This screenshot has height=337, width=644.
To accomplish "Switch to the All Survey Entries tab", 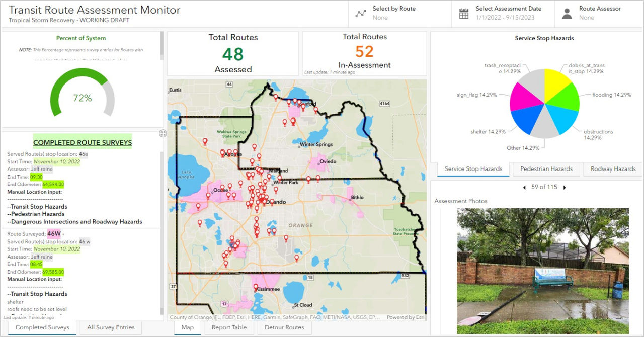I will 111,327.
